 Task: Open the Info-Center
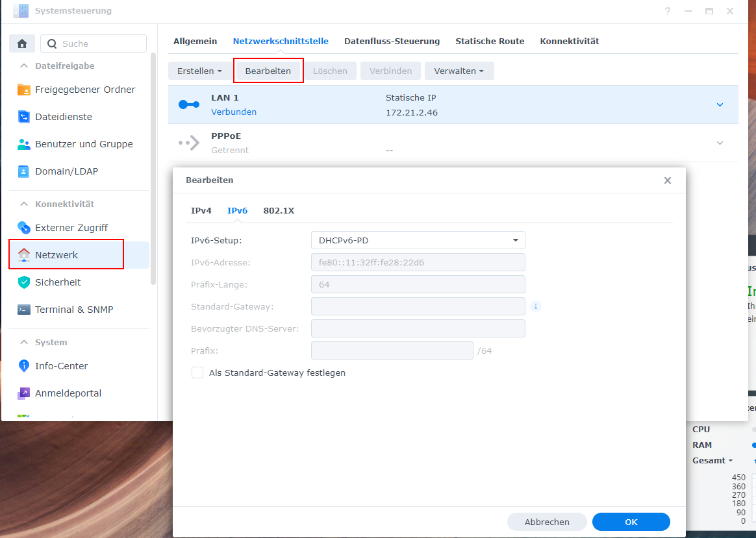[x=62, y=365]
